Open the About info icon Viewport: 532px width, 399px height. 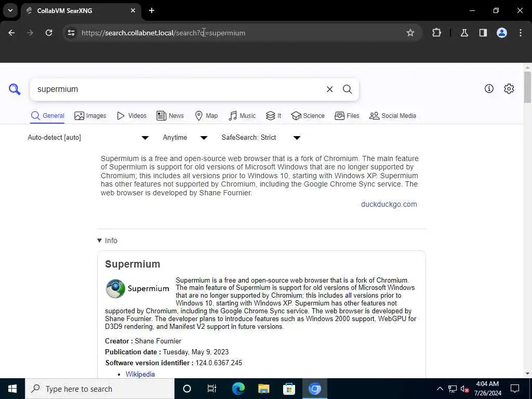click(489, 88)
